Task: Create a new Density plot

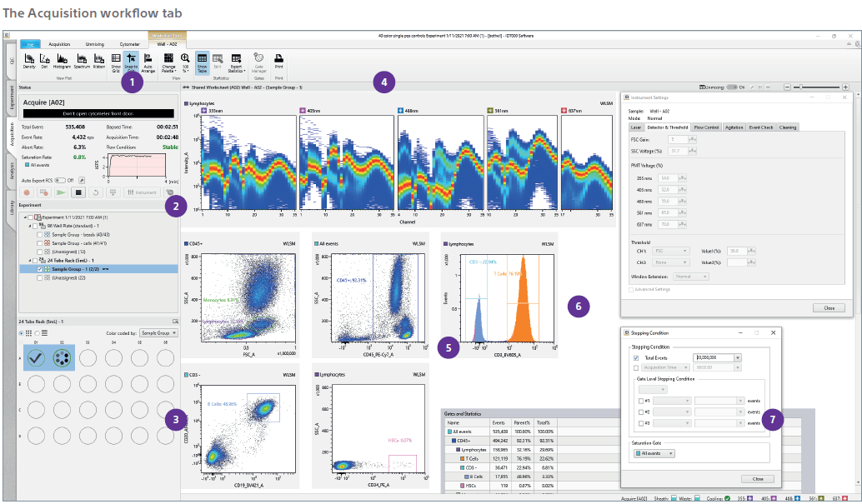Action: [30, 60]
